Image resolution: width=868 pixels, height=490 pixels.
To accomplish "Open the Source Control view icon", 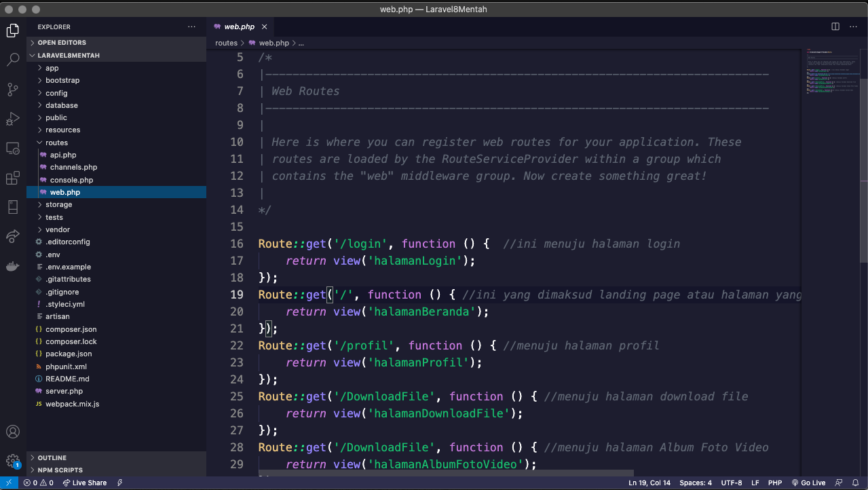I will coord(13,89).
